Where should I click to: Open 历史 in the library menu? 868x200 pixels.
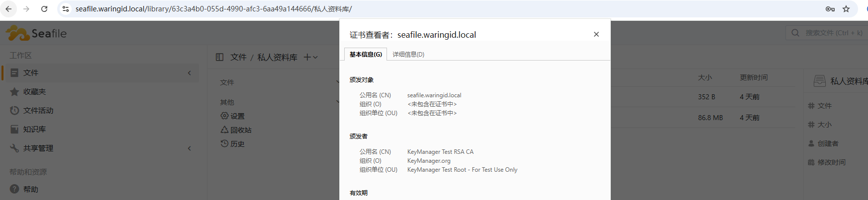pyautogui.click(x=237, y=144)
